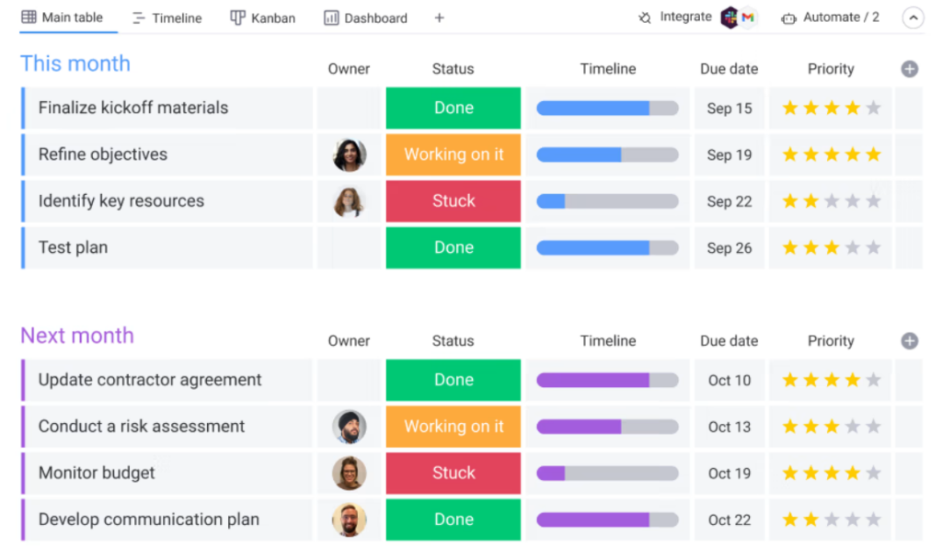Click the Oct 19 due date cell

(729, 473)
